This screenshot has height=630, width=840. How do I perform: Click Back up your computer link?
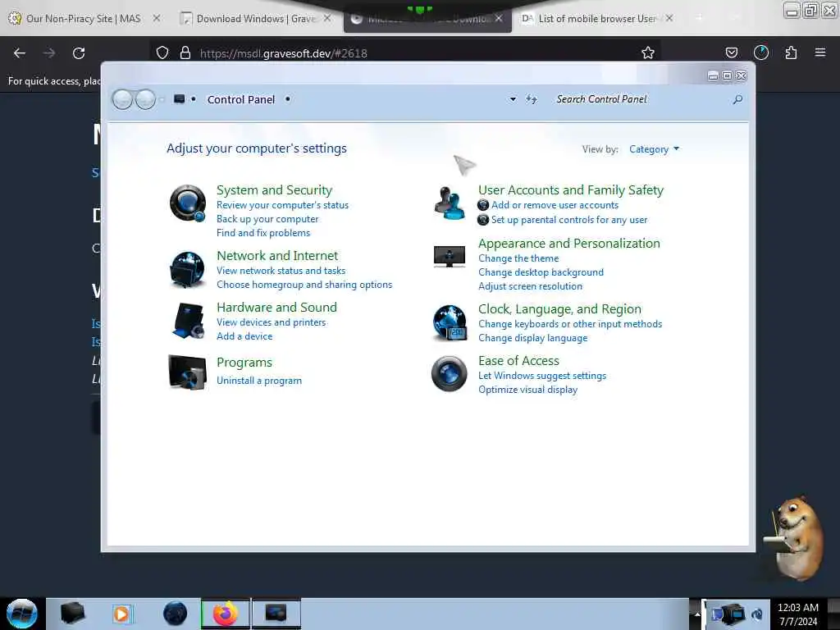coord(267,219)
